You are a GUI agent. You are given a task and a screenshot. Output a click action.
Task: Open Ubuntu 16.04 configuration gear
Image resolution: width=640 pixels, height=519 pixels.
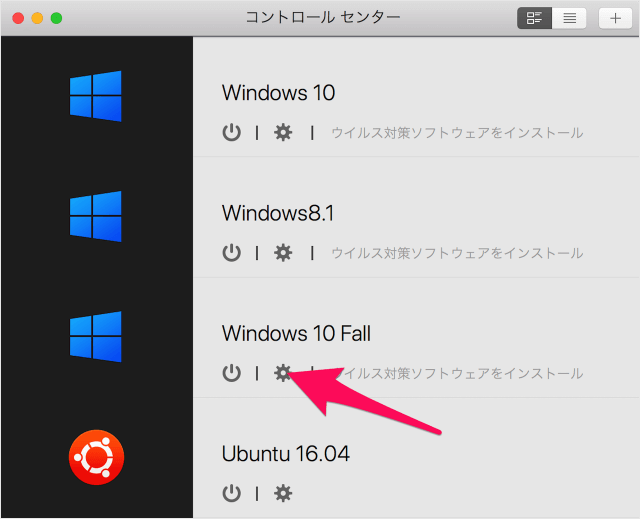283,493
